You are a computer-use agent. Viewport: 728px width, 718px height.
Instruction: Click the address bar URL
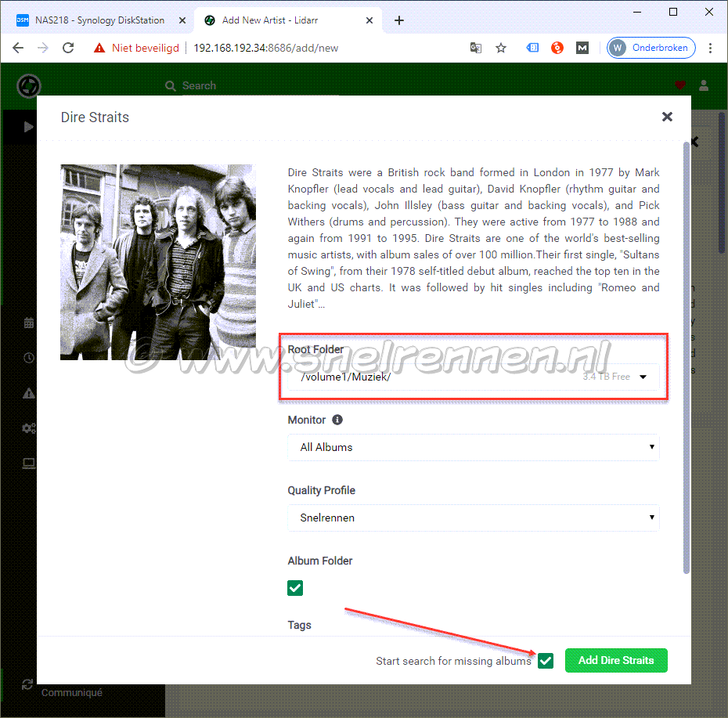(265, 49)
